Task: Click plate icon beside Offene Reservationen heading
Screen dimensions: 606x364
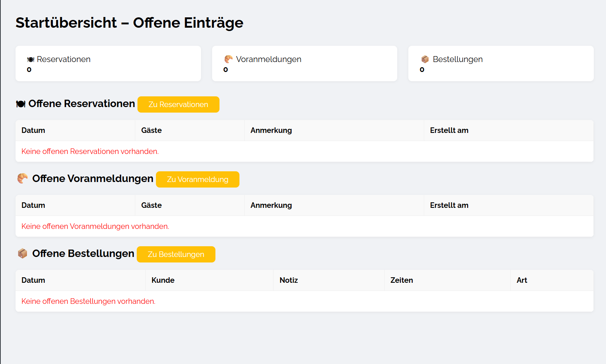Action: coord(21,104)
